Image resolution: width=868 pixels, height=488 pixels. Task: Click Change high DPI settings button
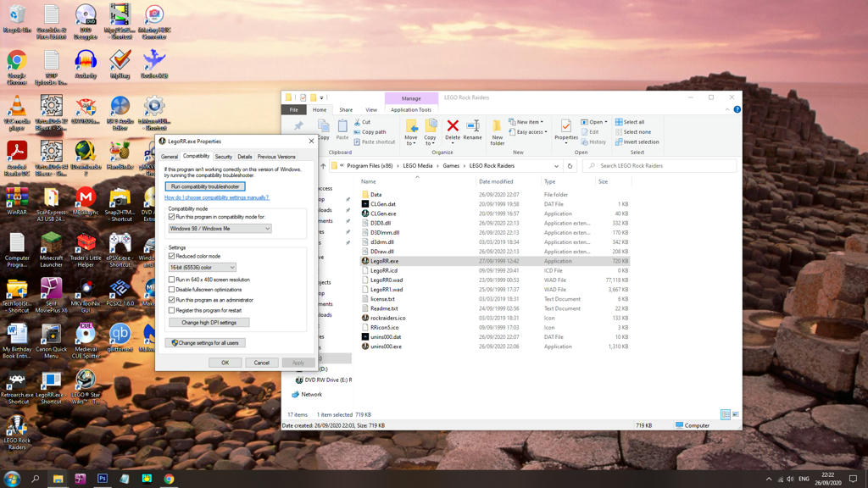point(209,322)
